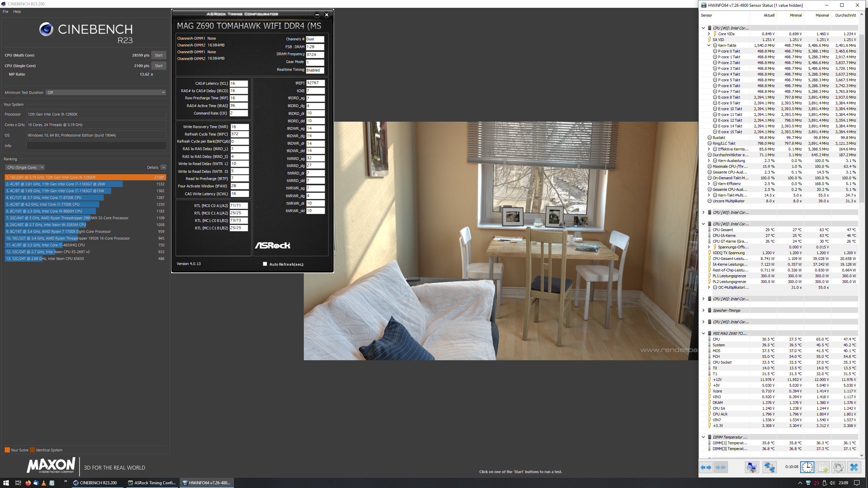Close the ASRock Timing Configurator window
This screenshot has width=868, height=488.
coord(327,15)
